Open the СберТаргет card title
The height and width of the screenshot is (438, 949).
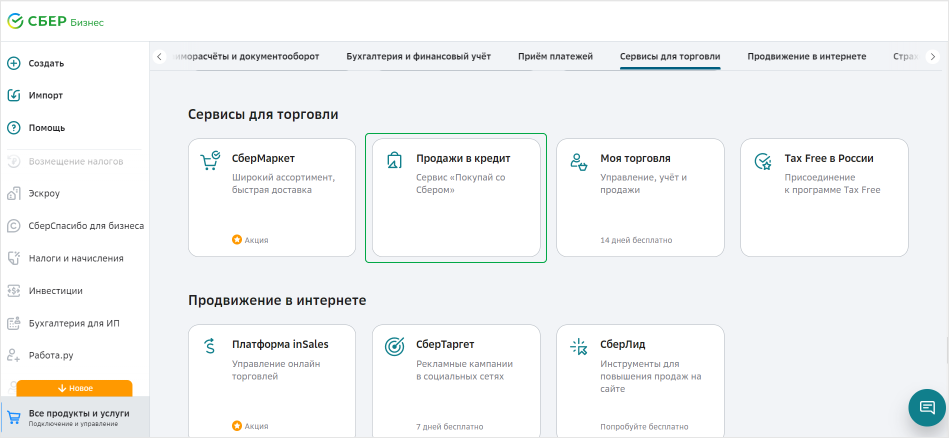pos(445,344)
